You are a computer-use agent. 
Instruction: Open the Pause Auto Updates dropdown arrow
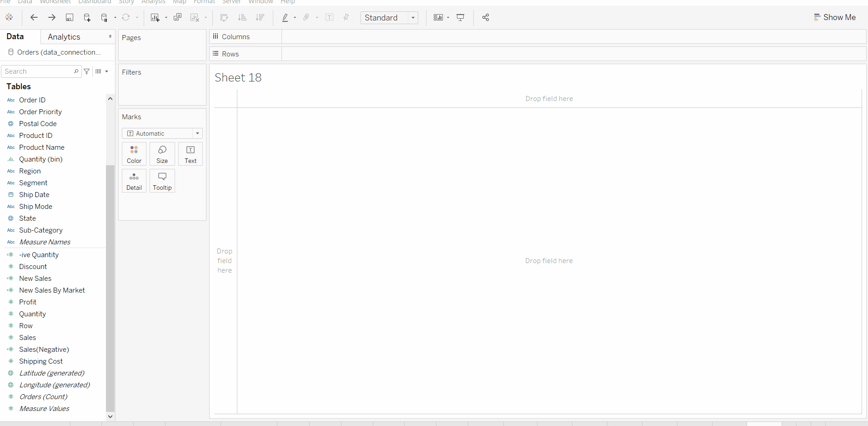tap(115, 18)
